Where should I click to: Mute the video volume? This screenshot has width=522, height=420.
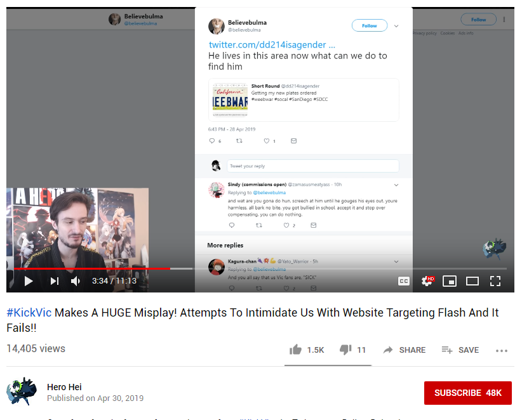pos(76,281)
